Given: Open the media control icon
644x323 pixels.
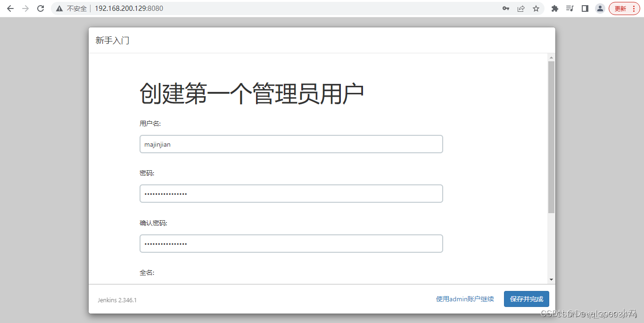Looking at the screenshot, I should (x=570, y=8).
